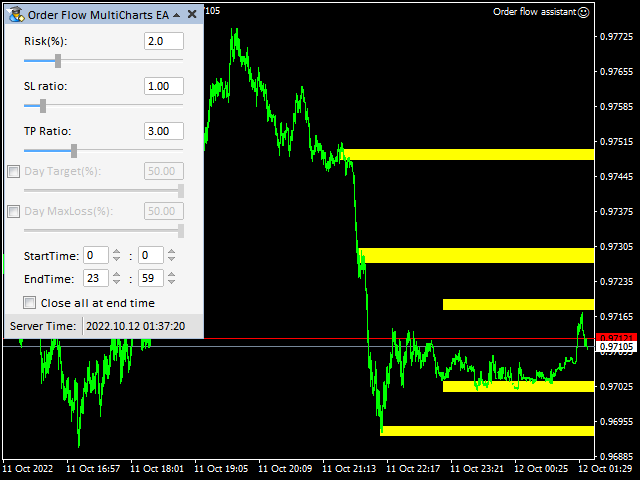Click the yellow zone below 0.96955
The image size is (640, 480).
(487, 431)
